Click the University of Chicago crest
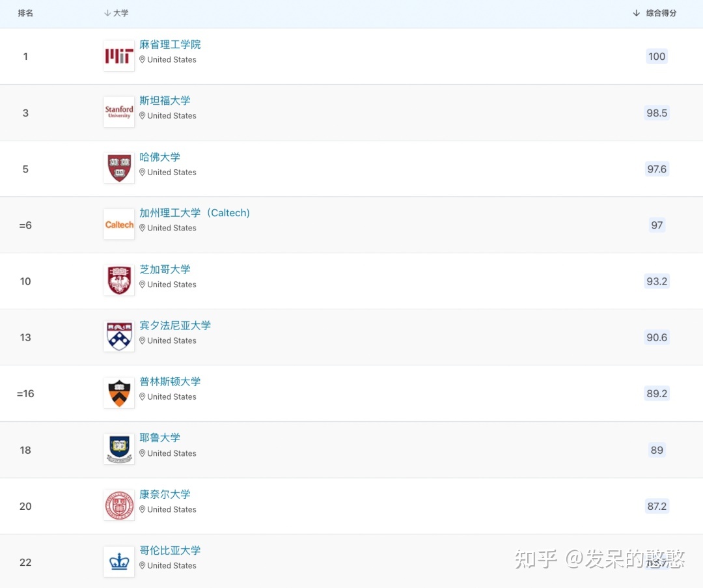Image resolution: width=703 pixels, height=588 pixels. [119, 280]
